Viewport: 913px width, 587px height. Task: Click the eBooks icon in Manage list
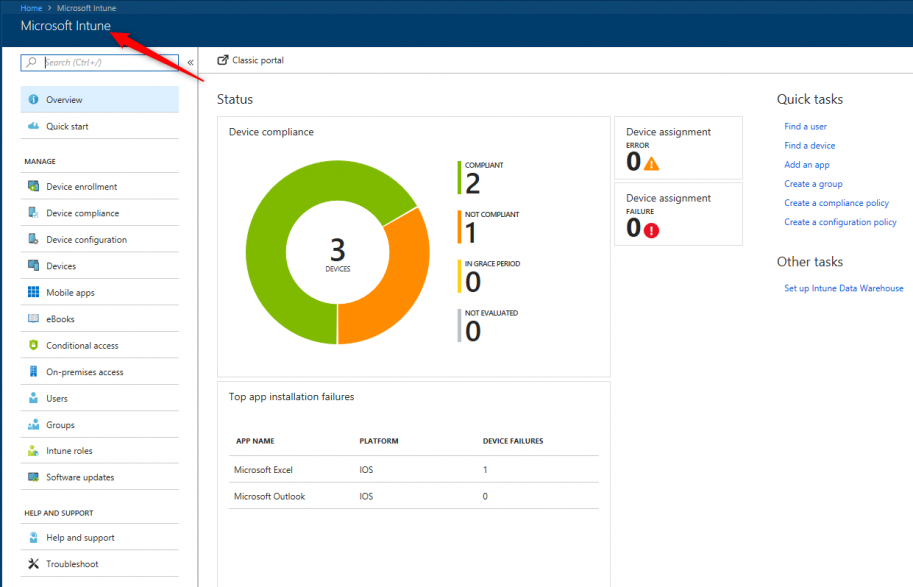(33, 319)
